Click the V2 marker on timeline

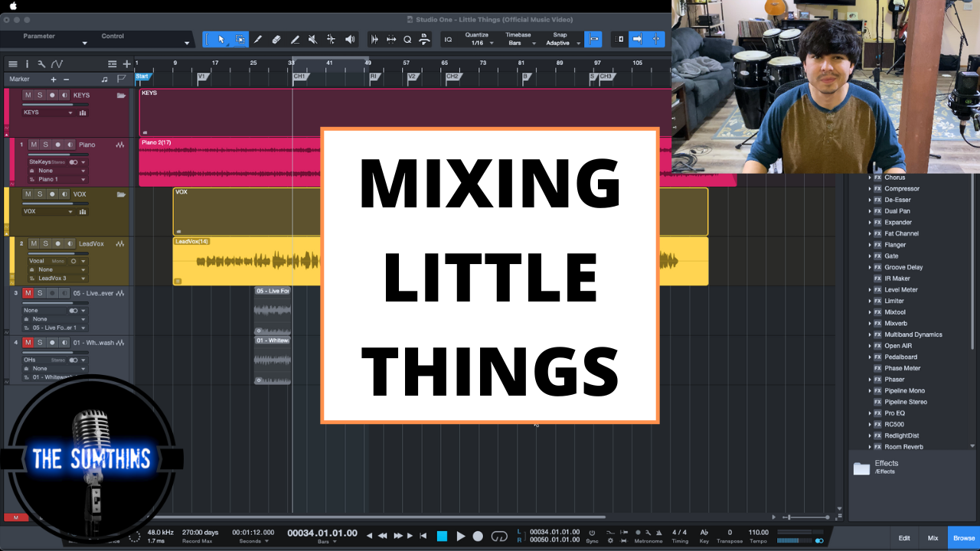coord(412,77)
